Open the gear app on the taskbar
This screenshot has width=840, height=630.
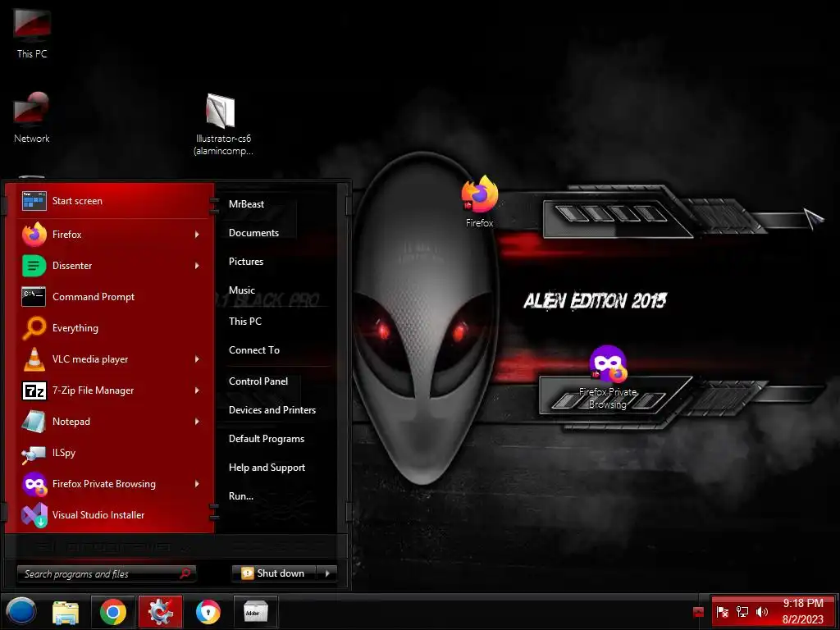(161, 612)
